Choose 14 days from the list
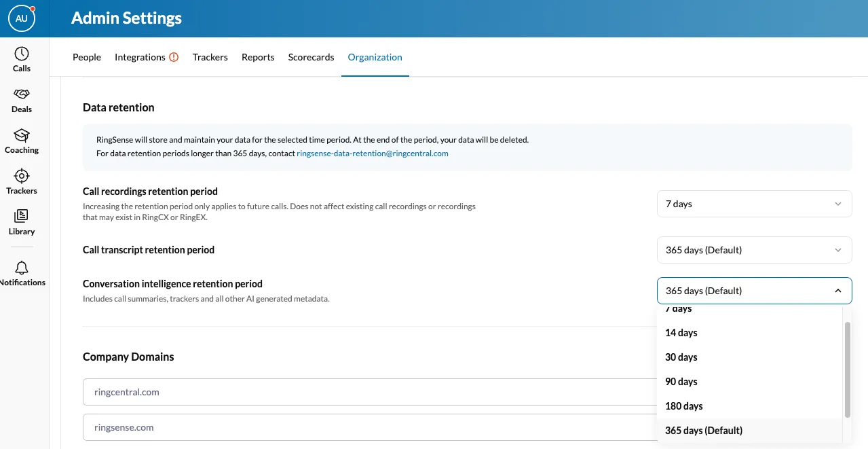This screenshot has width=868, height=449. [681, 333]
